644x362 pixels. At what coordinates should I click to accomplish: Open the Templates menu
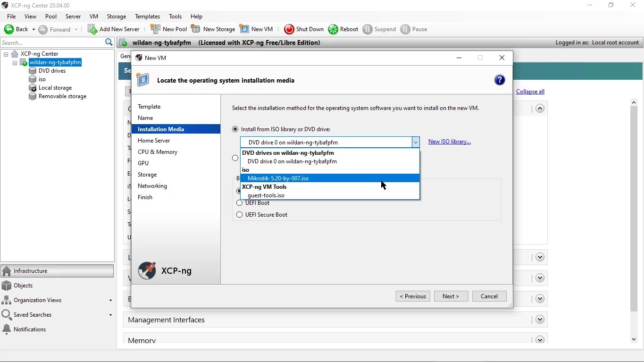147,17
